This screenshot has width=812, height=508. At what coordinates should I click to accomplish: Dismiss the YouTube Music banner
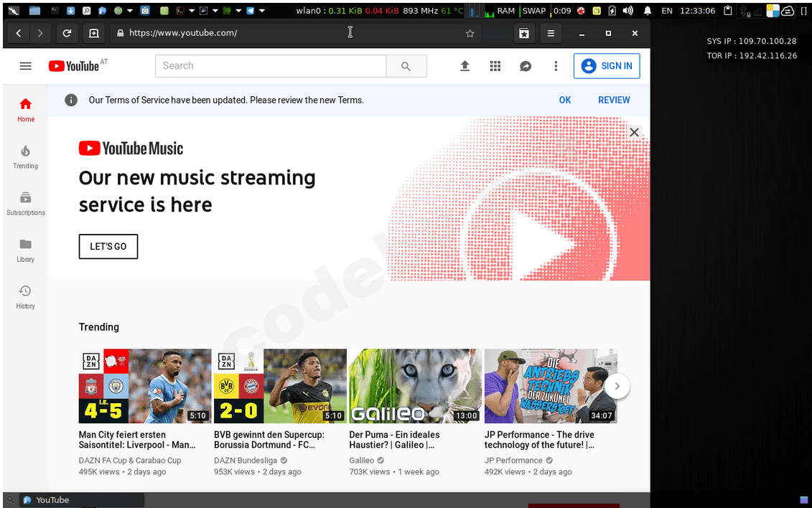click(634, 132)
